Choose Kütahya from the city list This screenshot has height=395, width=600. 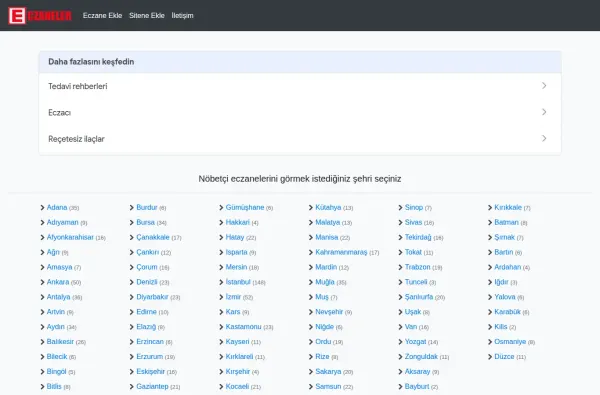pos(328,207)
